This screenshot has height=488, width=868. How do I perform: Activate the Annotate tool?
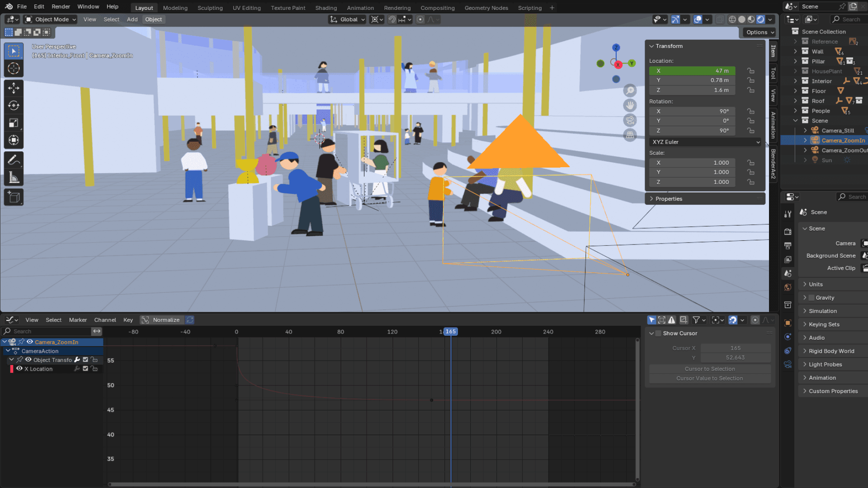point(14,160)
